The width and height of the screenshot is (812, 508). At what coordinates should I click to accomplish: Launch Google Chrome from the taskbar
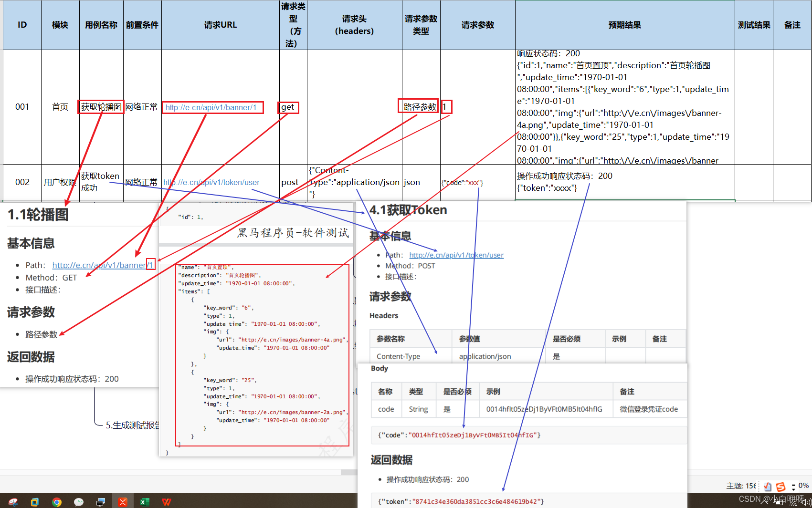coord(57,502)
